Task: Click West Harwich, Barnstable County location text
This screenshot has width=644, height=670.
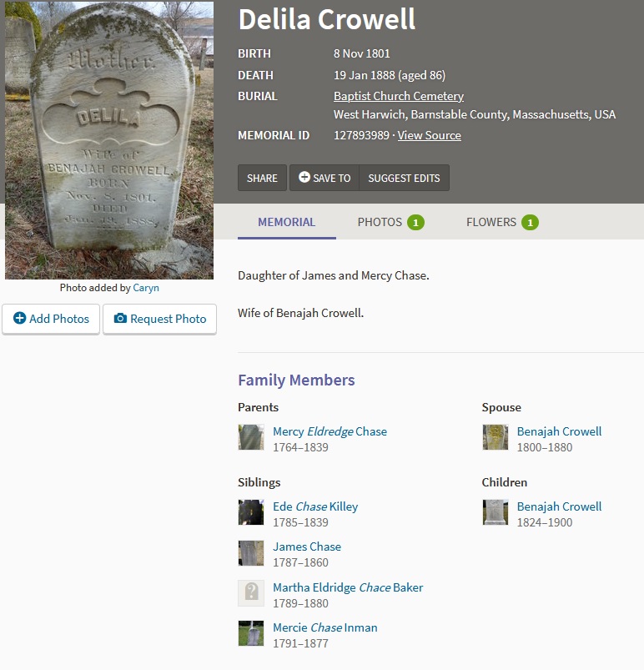Action: [475, 114]
